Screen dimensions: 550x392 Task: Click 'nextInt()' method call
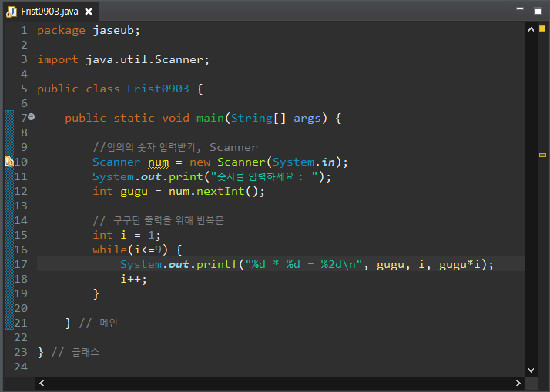pyautogui.click(x=227, y=192)
